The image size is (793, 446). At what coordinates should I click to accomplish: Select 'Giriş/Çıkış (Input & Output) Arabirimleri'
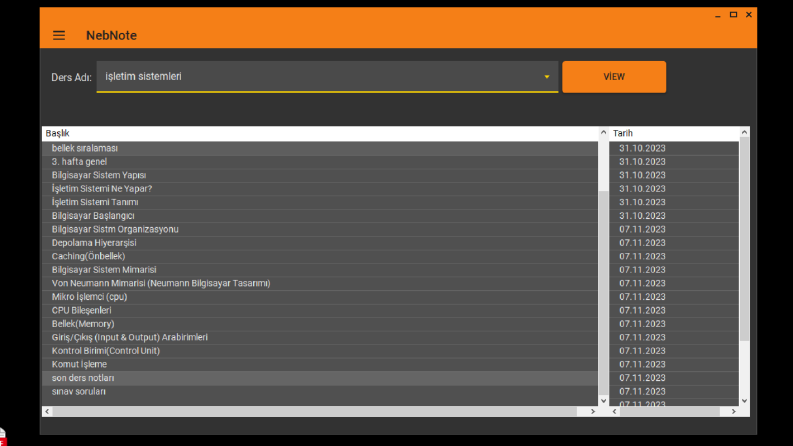tap(320, 338)
